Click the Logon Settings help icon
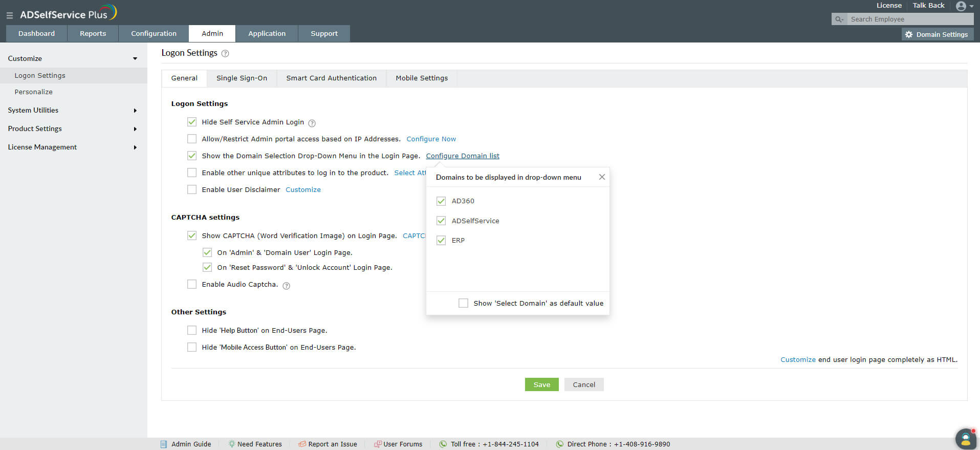The height and width of the screenshot is (450, 980). [x=225, y=54]
